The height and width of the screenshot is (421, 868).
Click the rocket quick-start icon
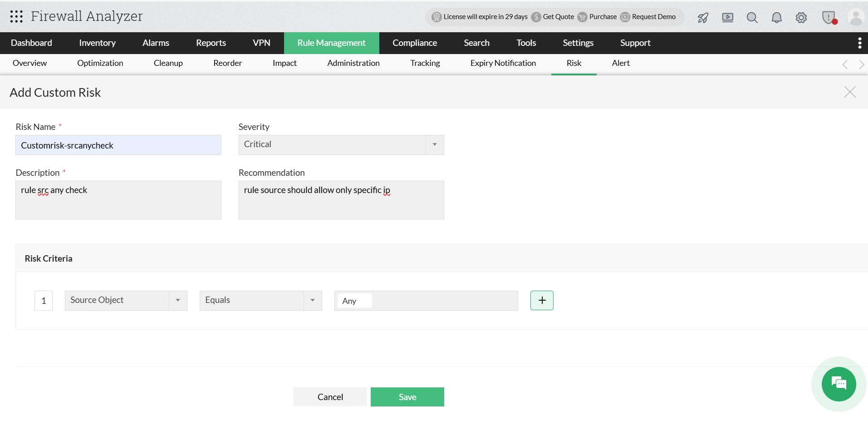point(703,18)
